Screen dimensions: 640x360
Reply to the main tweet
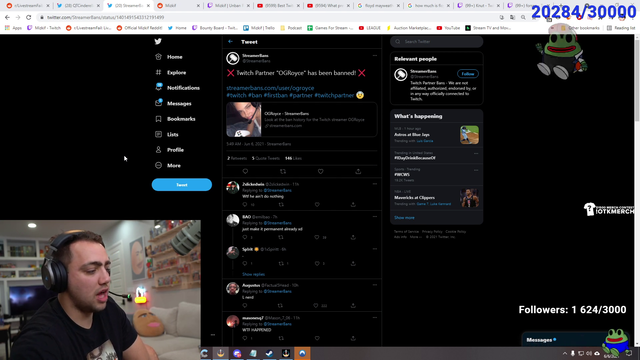tap(245, 171)
